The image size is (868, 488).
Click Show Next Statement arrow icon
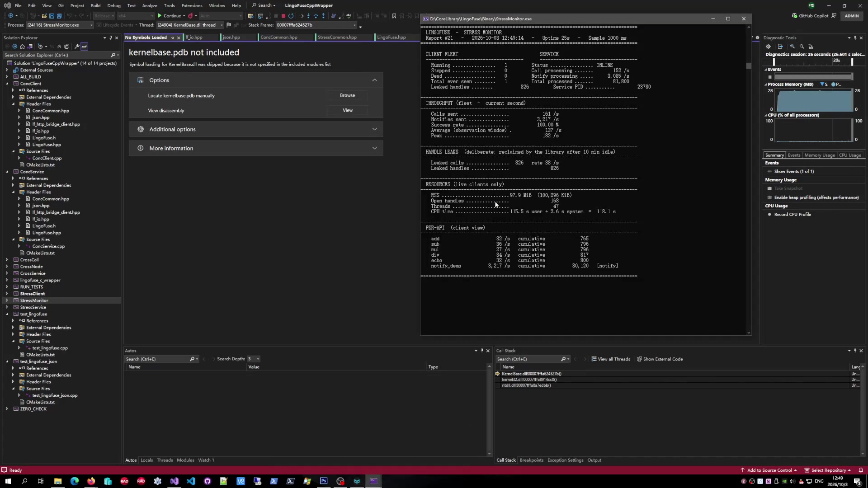[301, 16]
